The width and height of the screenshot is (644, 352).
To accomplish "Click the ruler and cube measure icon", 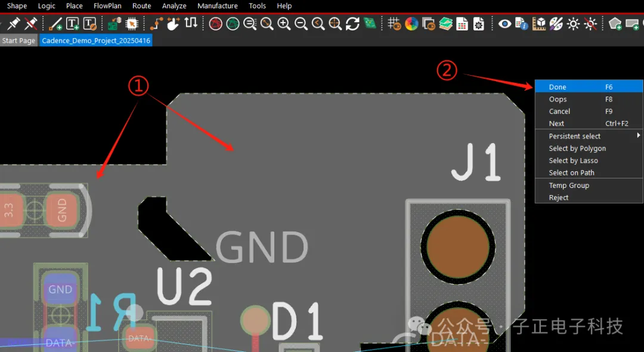I will (539, 24).
